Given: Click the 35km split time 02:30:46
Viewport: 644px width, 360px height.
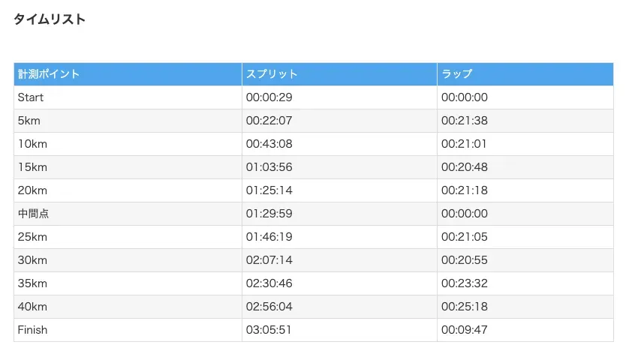Looking at the screenshot, I should [x=269, y=283].
